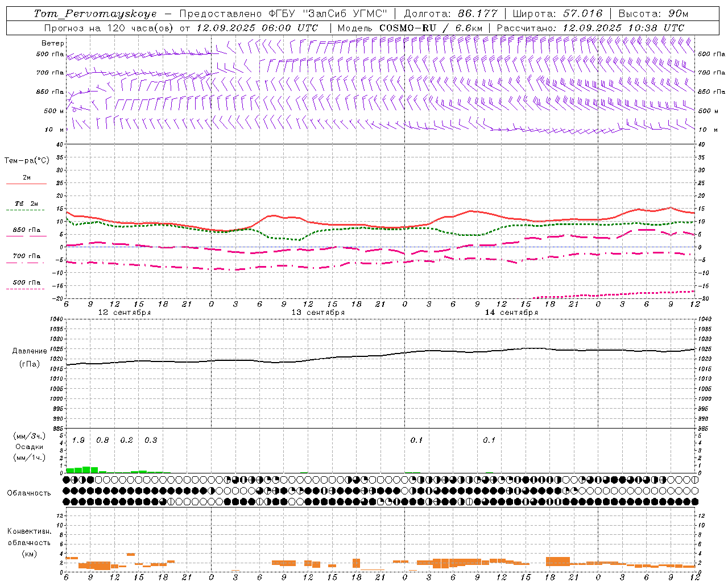Click the Ветер panel label
Viewport: 728px width, 582px height.
[x=53, y=43]
